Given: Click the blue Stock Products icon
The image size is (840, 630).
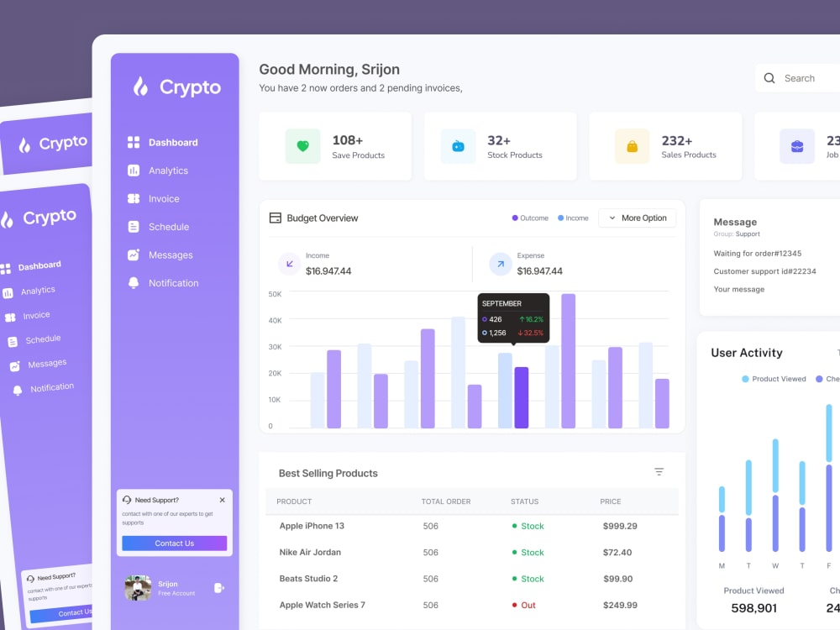Looking at the screenshot, I should pos(458,145).
